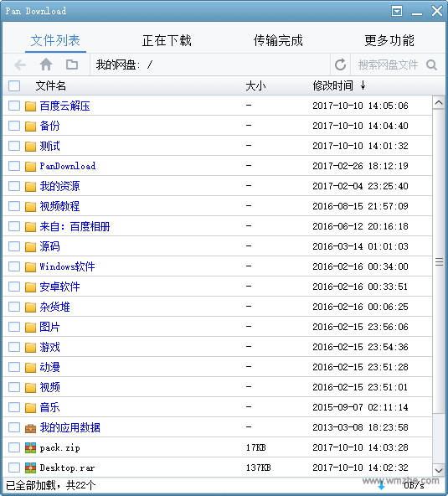The image size is (448, 496).
Task: Switch to the 更多功能 tab
Action: point(389,40)
